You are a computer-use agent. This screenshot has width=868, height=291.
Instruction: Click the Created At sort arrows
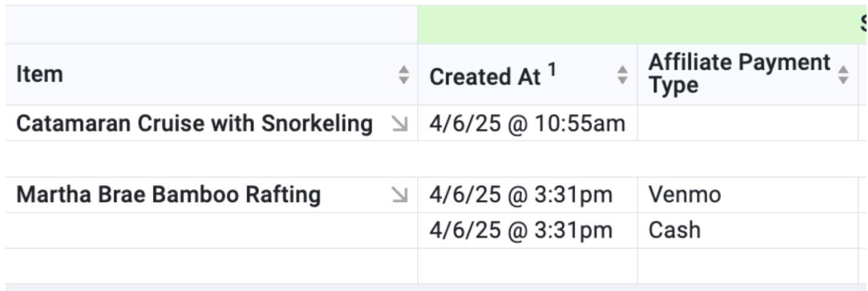(x=623, y=75)
